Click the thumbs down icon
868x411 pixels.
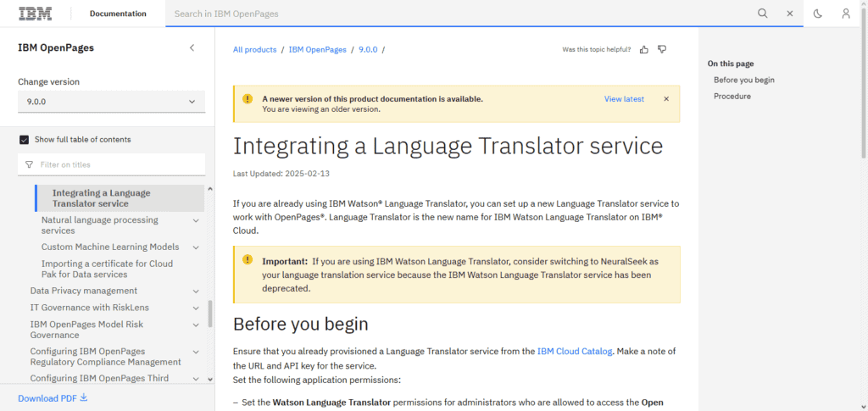tap(661, 50)
